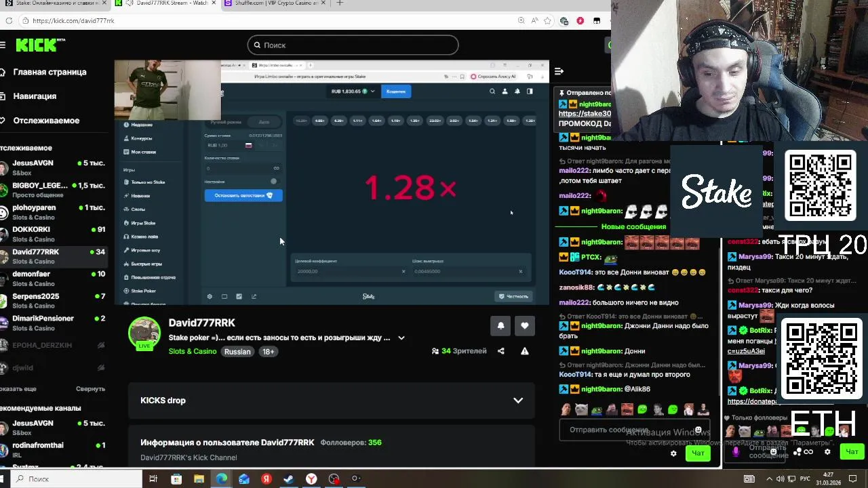This screenshot has height=488, width=868.
Task: Open the https://stake30 link in chat
Action: (x=585, y=114)
